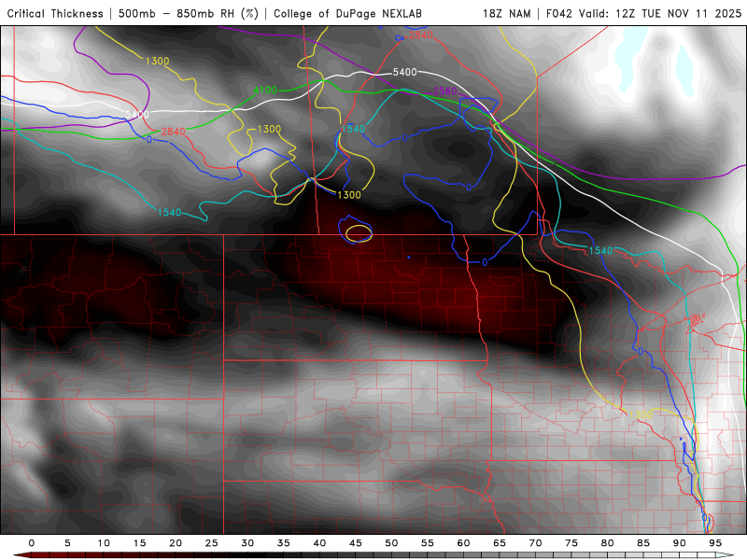Click the white "5400" label beside purple 2560
Viewport: 747px width, 560px height.
(404, 72)
